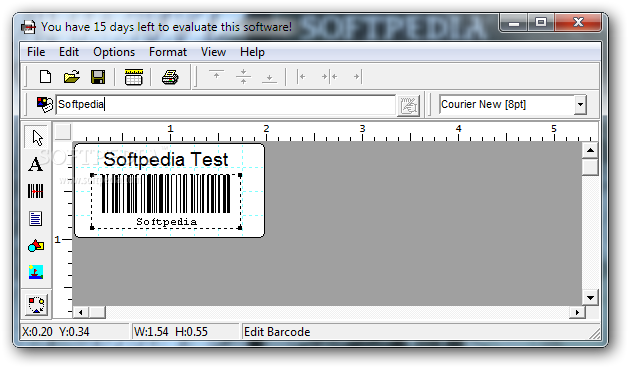Open the Edit menu

pyautogui.click(x=69, y=52)
